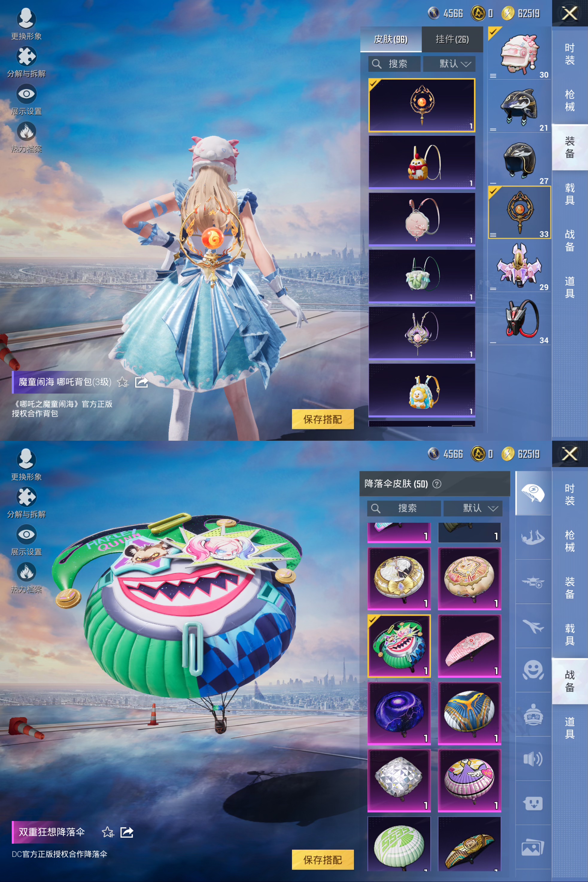Select the pink axolotl helmet slot numbered 30
This screenshot has height=882, width=588.
click(519, 53)
